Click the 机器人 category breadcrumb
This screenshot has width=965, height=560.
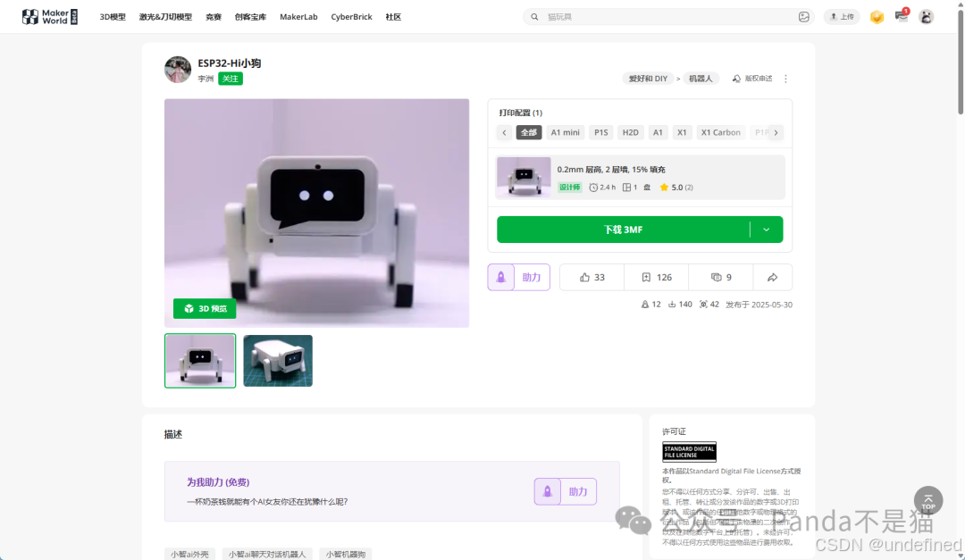coord(701,79)
